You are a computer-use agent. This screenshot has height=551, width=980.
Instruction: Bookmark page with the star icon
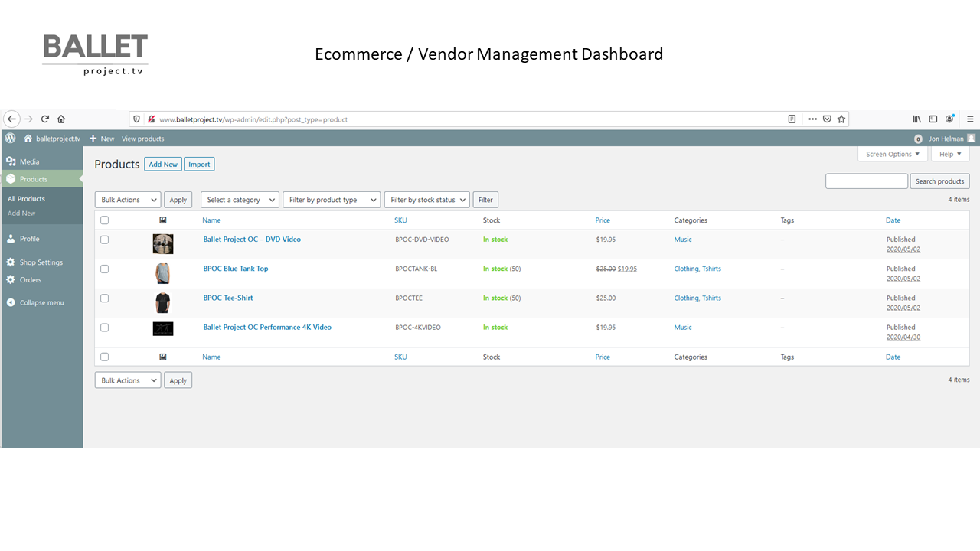[841, 119]
